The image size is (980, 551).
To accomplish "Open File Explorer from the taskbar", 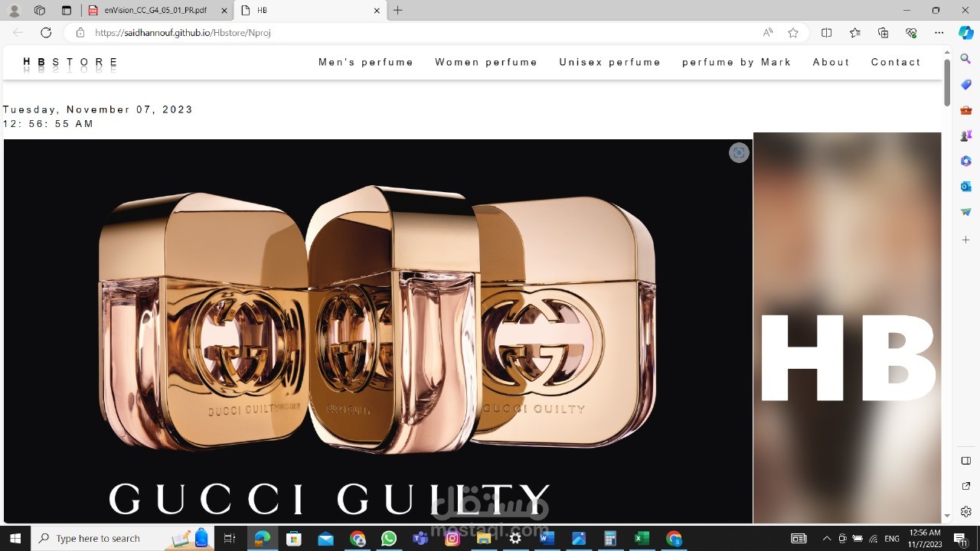I will 484,539.
